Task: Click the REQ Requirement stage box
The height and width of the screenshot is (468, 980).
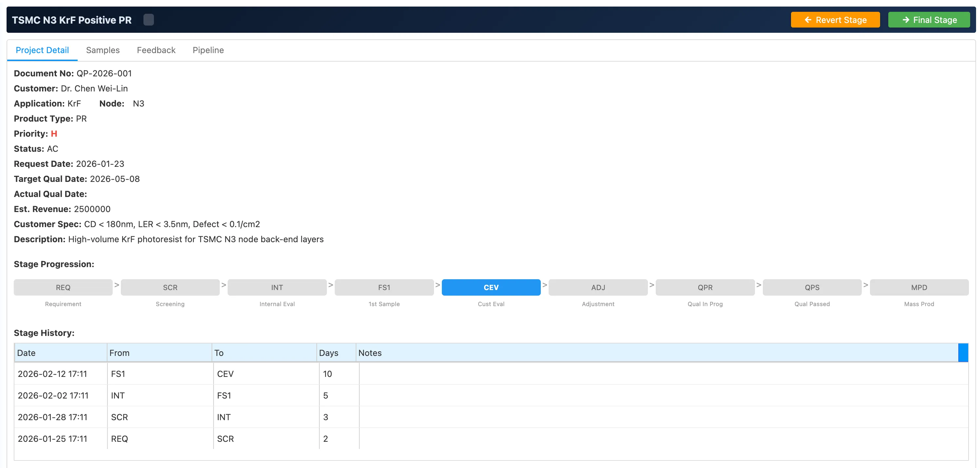Action: (63, 287)
